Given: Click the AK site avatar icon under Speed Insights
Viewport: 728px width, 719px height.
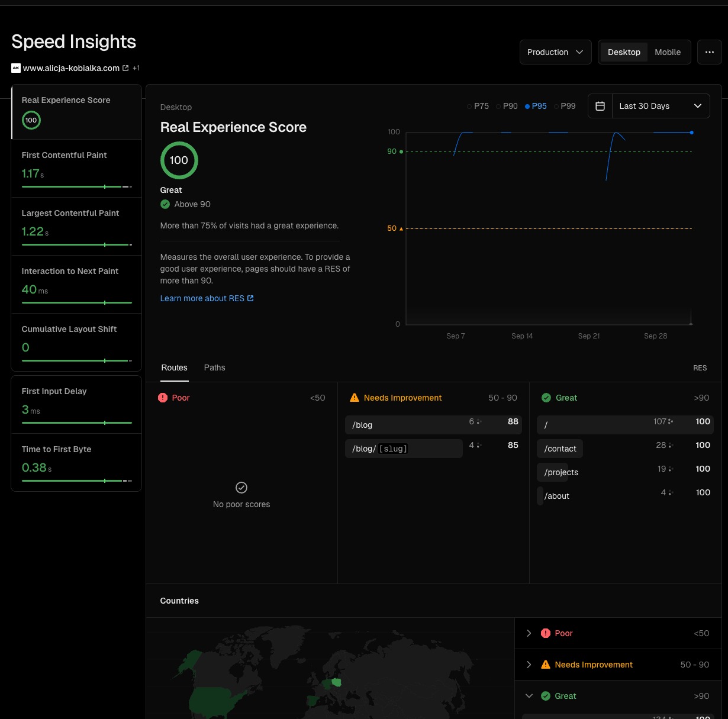Looking at the screenshot, I should [x=15, y=68].
